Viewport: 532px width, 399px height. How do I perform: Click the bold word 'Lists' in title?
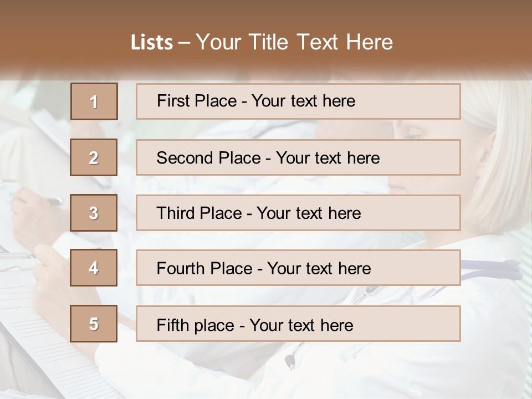pyautogui.click(x=152, y=43)
